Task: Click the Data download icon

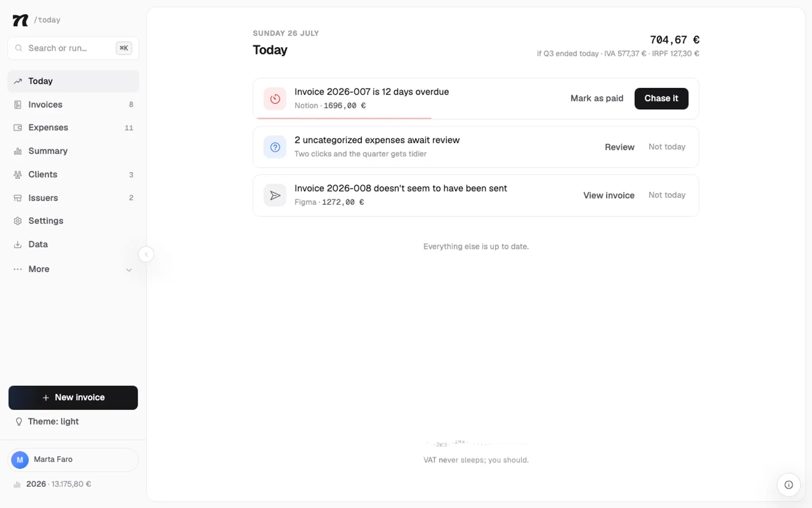Action: click(18, 244)
